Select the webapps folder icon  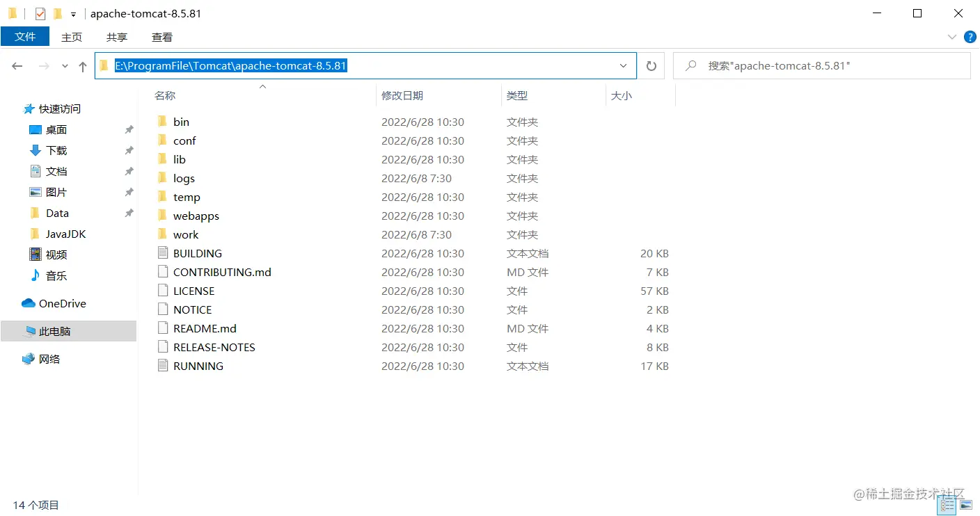pos(162,216)
